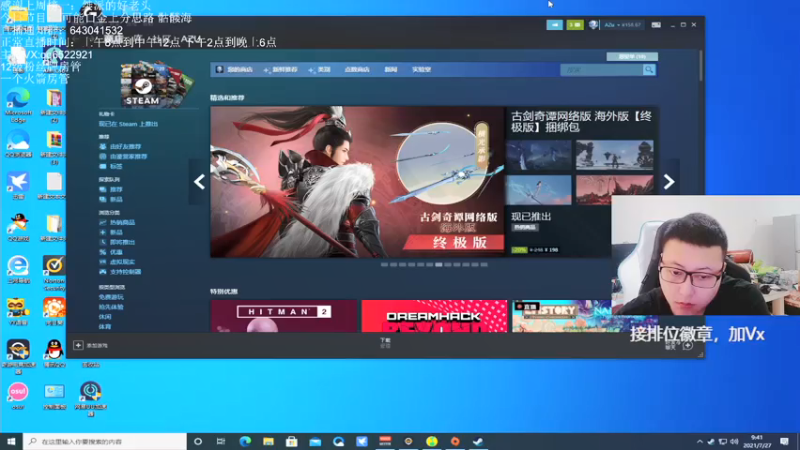The height and width of the screenshot is (450, 800).
Task: Open the HITMAN 2 special offer
Action: point(284,316)
